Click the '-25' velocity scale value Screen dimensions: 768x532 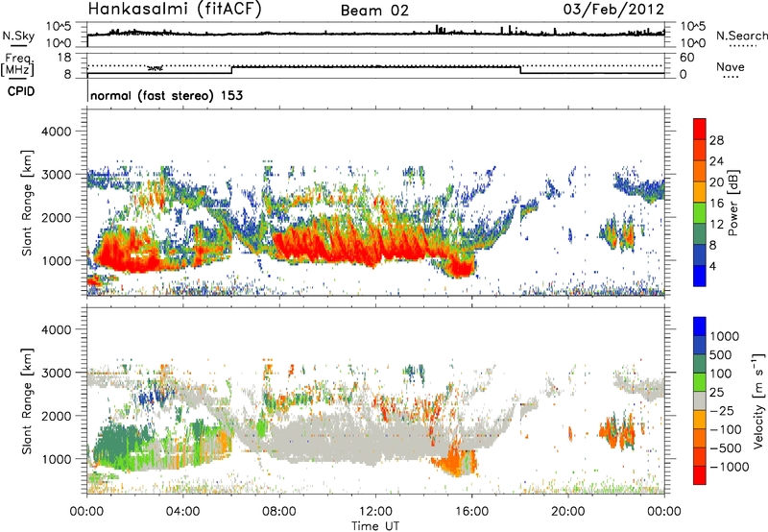point(721,411)
